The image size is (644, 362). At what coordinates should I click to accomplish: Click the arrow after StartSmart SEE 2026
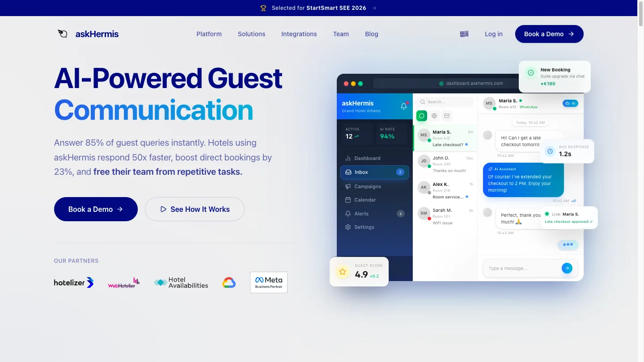[x=374, y=8]
